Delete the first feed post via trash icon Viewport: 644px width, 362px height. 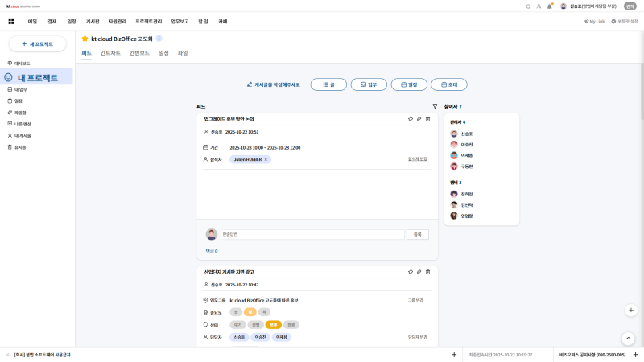428,119
